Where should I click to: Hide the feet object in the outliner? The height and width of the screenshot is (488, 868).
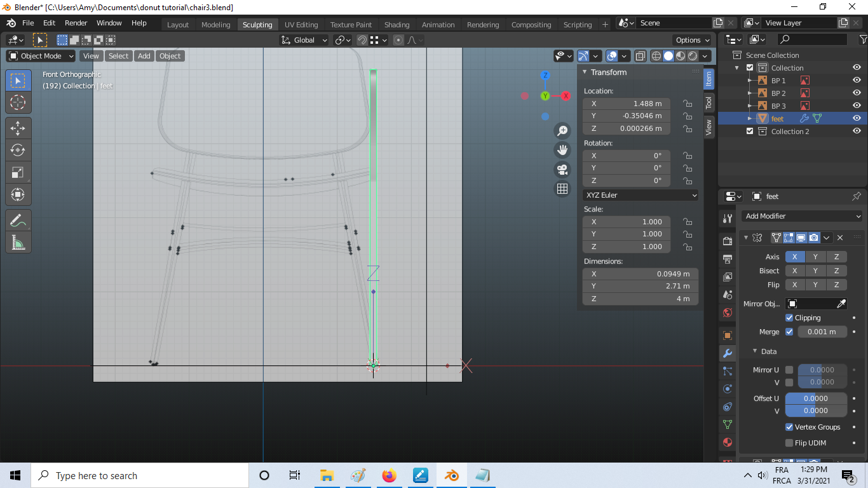pos(857,118)
